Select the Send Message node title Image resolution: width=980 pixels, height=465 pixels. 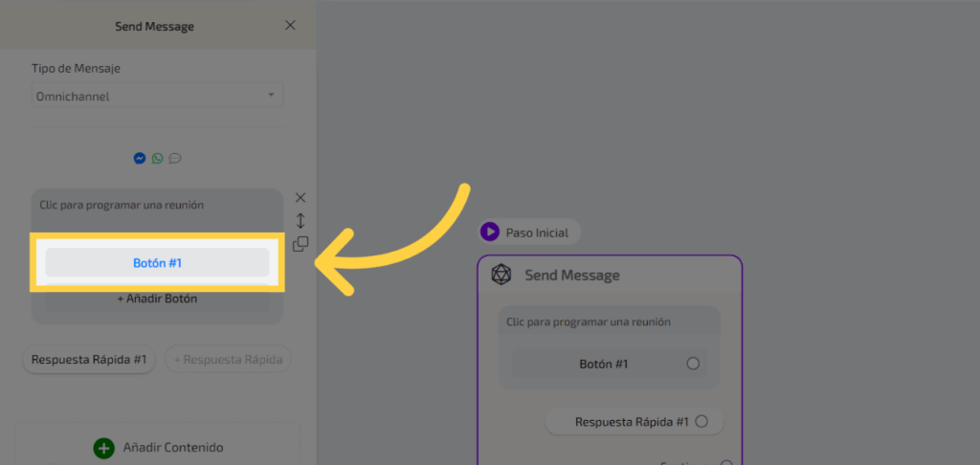pyautogui.click(x=571, y=276)
